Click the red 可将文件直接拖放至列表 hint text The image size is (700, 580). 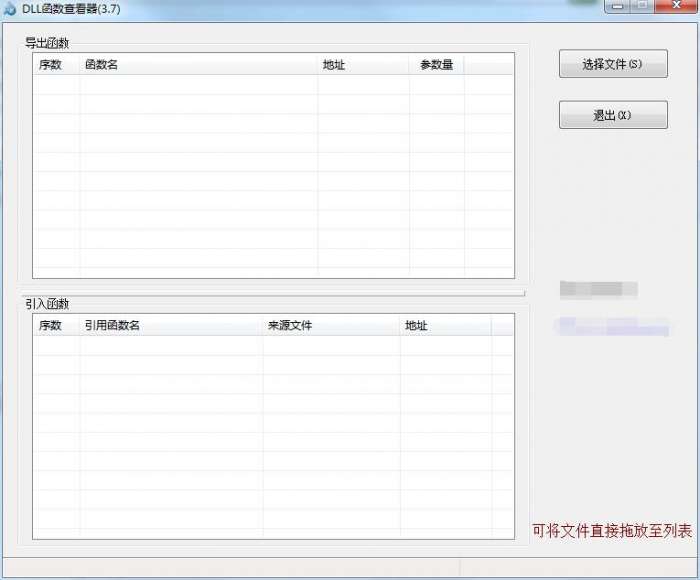(612, 530)
